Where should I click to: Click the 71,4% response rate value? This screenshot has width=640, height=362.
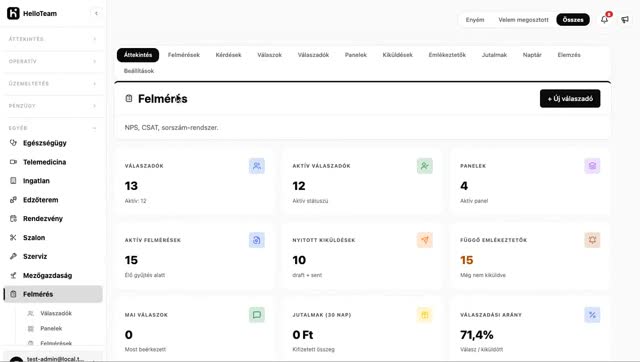[477, 335]
